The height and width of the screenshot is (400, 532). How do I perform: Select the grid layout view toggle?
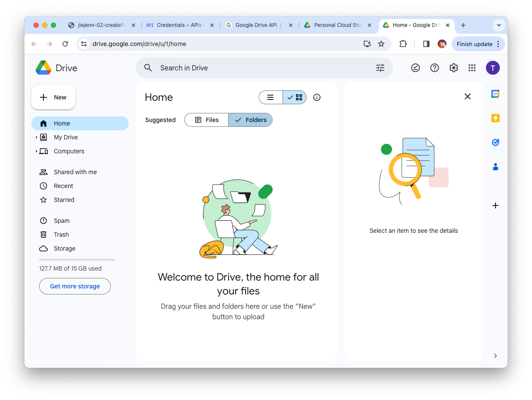(x=295, y=97)
